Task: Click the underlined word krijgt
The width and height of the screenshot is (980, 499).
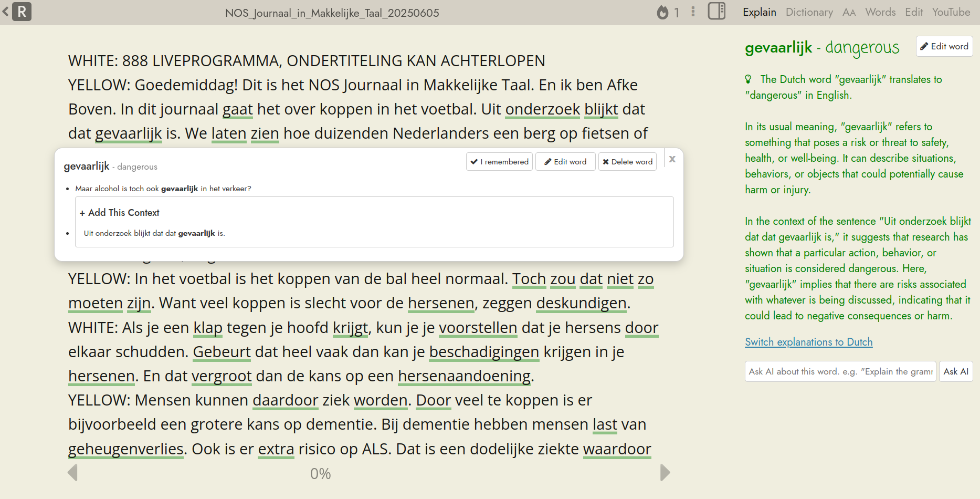Action: coord(351,328)
